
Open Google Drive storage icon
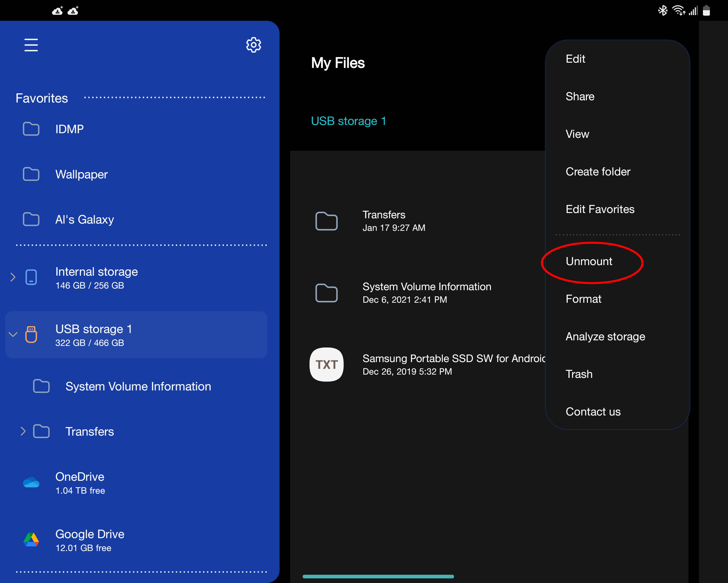point(31,540)
